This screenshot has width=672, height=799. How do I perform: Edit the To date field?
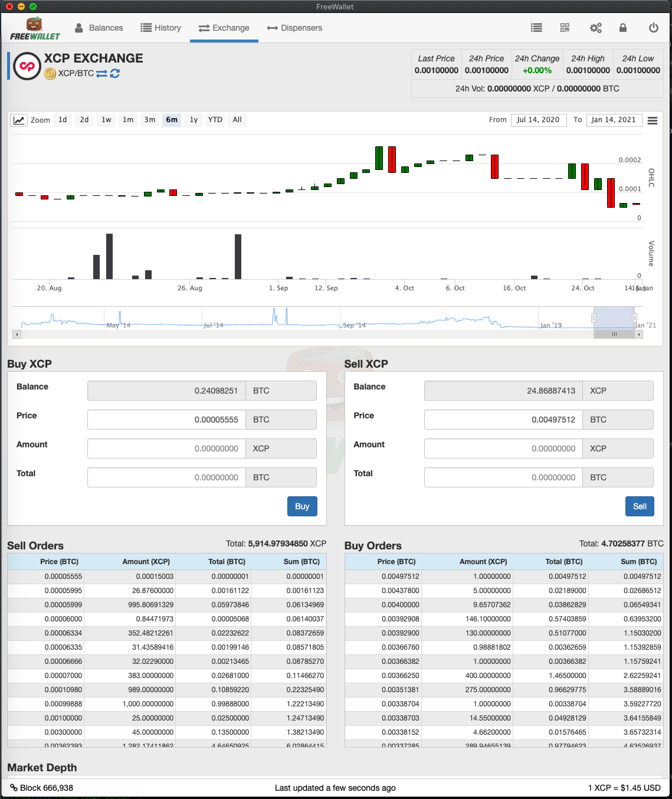[614, 120]
